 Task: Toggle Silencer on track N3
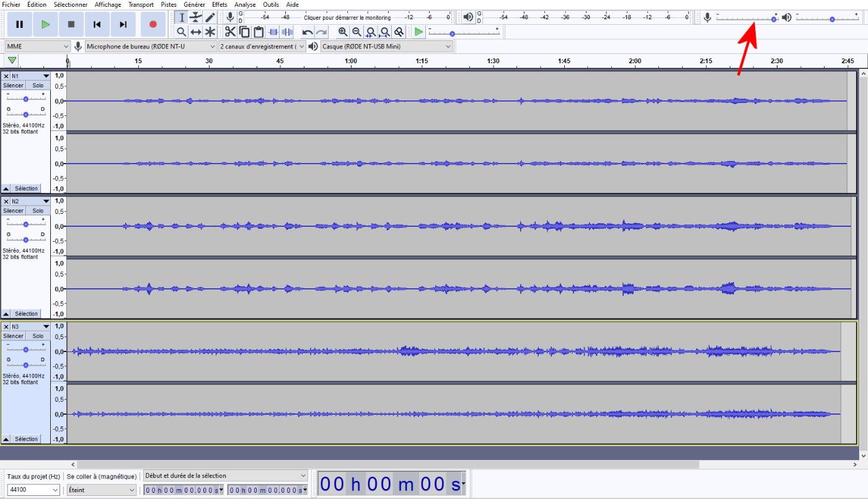[x=13, y=336]
